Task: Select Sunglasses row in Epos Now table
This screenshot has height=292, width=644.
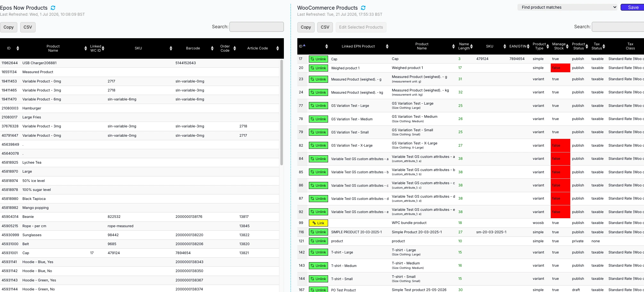Action: point(140,235)
